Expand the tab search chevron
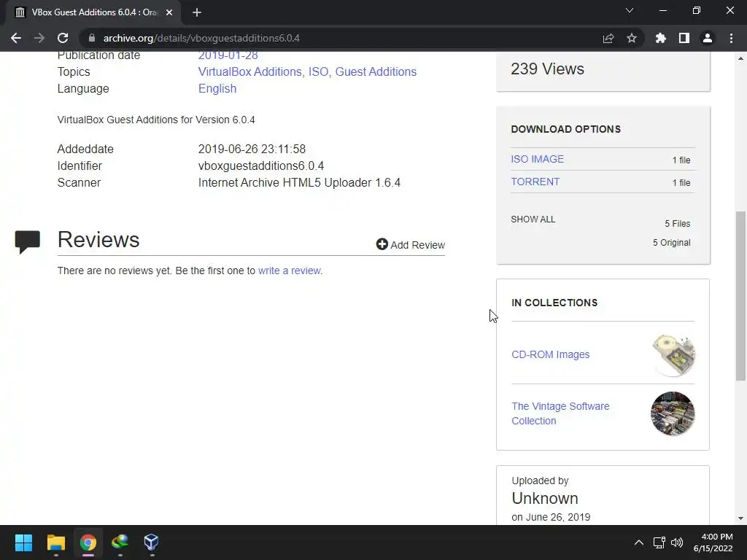The height and width of the screenshot is (560, 747). [x=630, y=10]
